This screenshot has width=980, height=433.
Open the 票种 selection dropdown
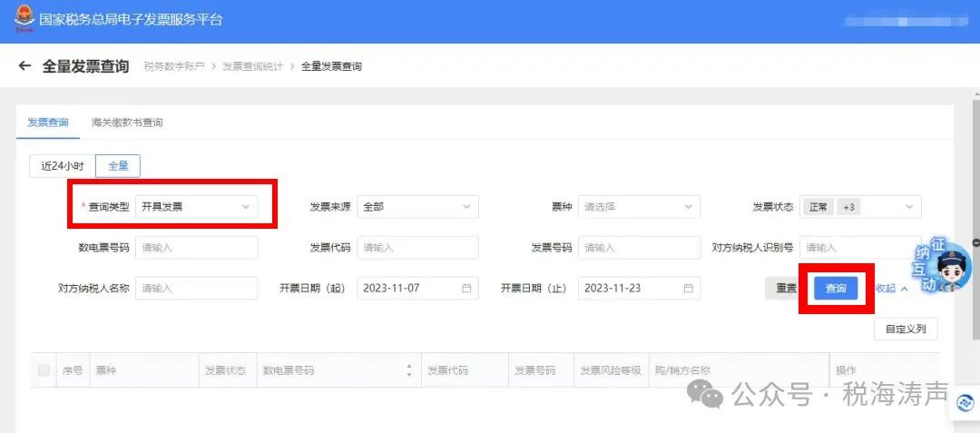tap(639, 207)
